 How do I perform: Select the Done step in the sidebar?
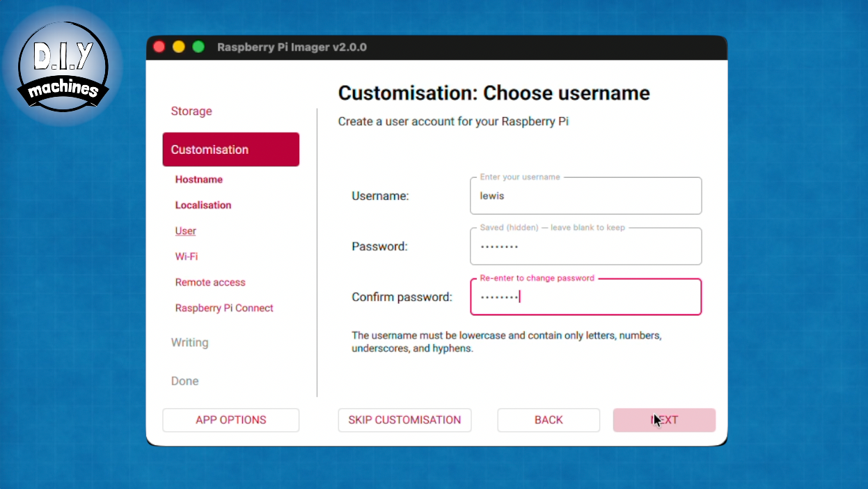[x=185, y=381]
